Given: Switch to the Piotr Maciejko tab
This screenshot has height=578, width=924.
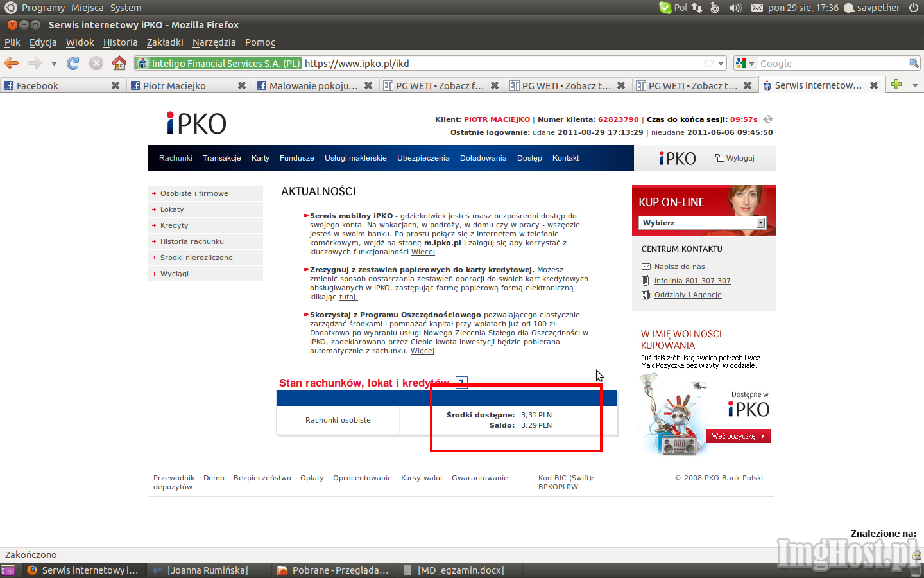Looking at the screenshot, I should 189,85.
